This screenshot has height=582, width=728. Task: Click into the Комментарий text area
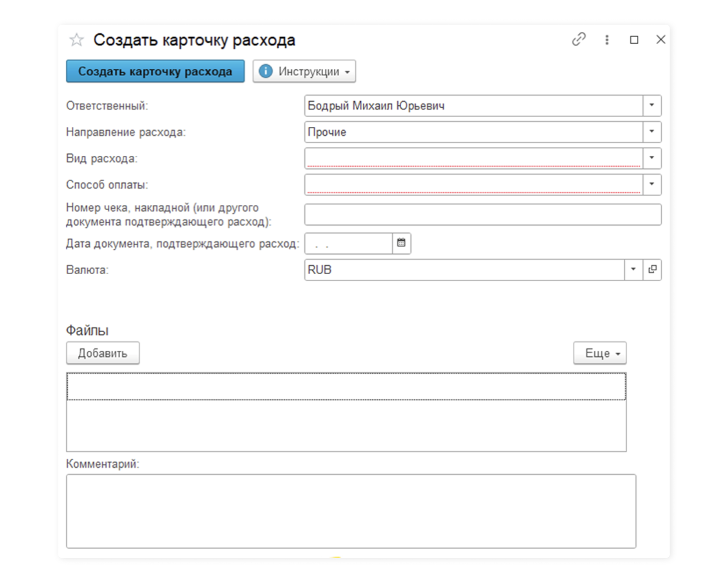click(x=351, y=511)
